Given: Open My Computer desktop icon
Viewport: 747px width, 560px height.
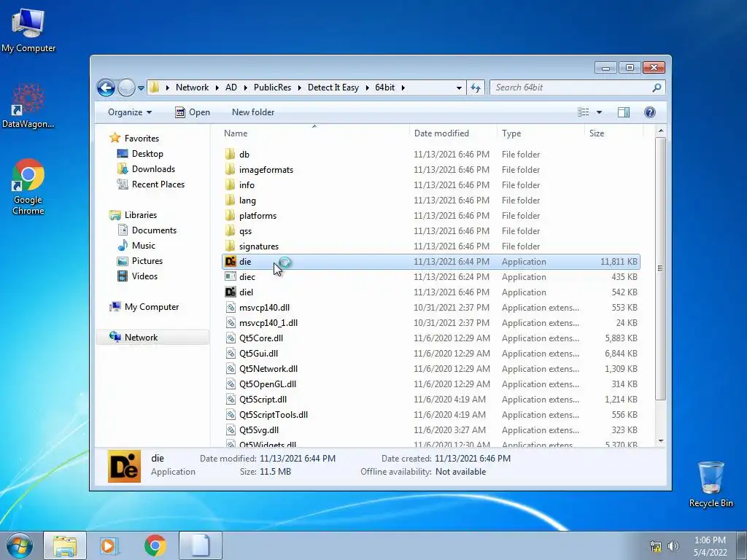Looking at the screenshot, I should pos(28,30).
